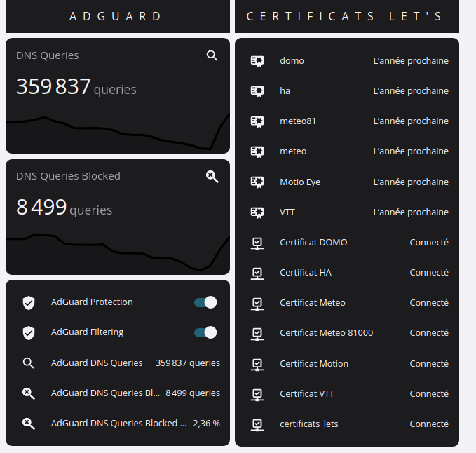Disable the AdGuard Filtering switch
This screenshot has height=453, width=476.
pyautogui.click(x=205, y=332)
